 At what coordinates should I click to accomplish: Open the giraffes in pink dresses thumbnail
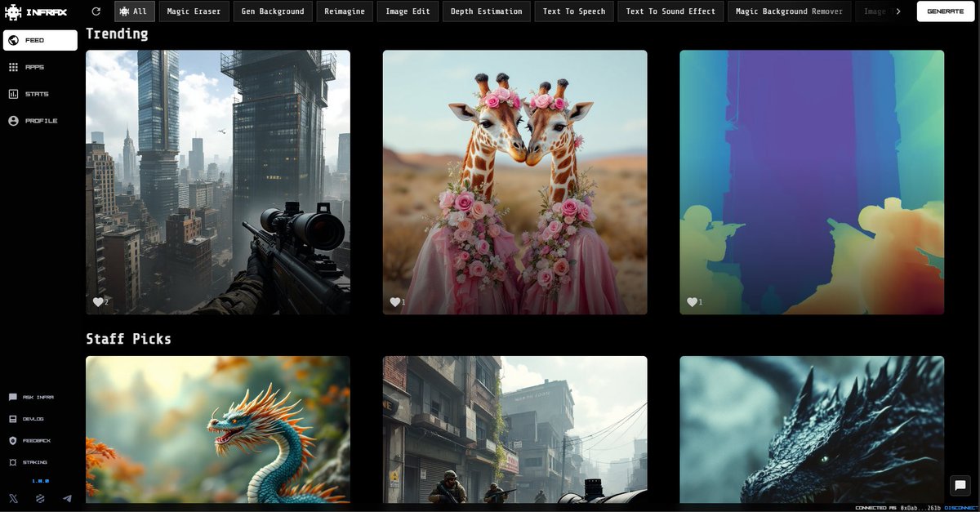(514, 182)
